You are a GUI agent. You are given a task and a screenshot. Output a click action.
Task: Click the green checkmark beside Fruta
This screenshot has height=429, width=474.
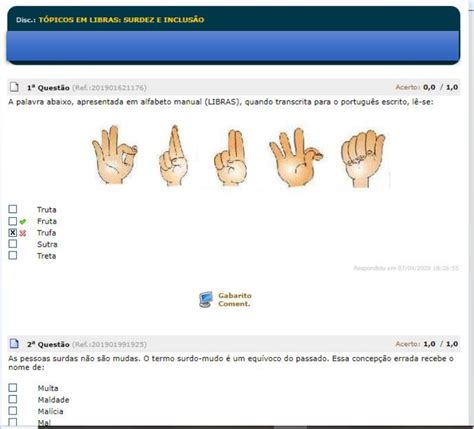(x=23, y=221)
